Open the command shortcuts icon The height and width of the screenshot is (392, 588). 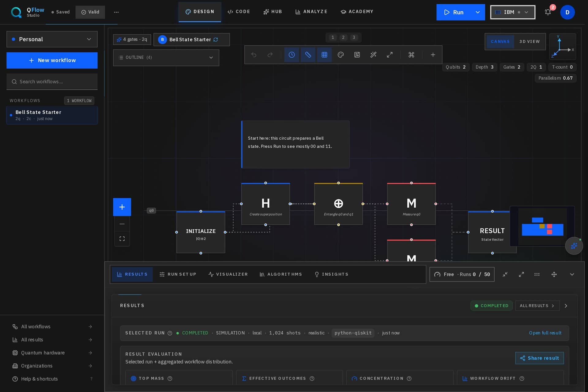411,55
